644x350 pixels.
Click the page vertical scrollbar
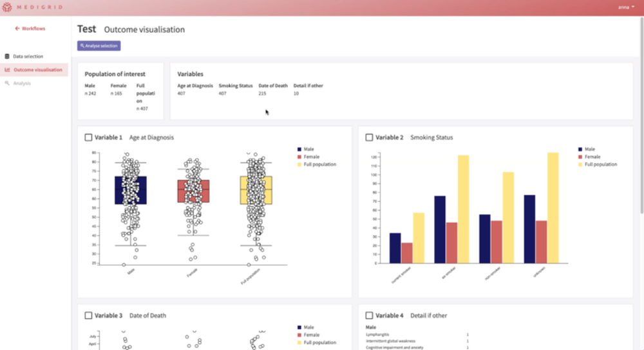641,115
